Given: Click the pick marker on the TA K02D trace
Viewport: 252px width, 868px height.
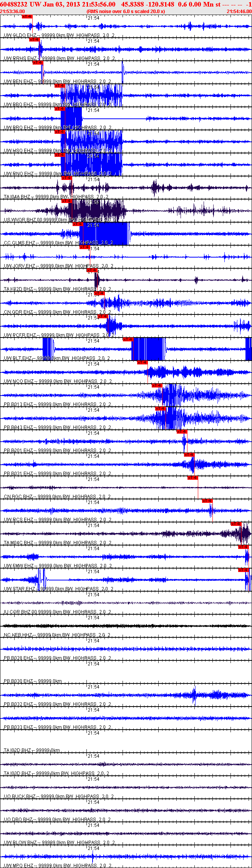Looking at the screenshot, I should (x=92, y=270).
